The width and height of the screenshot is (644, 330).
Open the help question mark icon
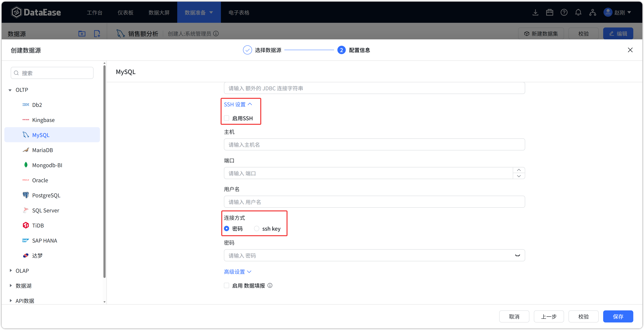click(x=564, y=12)
